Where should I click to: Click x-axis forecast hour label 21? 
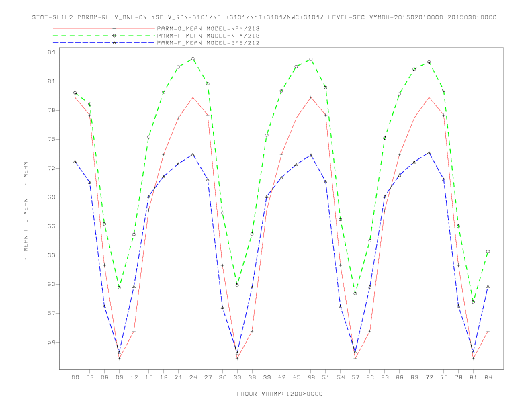pos(179,377)
